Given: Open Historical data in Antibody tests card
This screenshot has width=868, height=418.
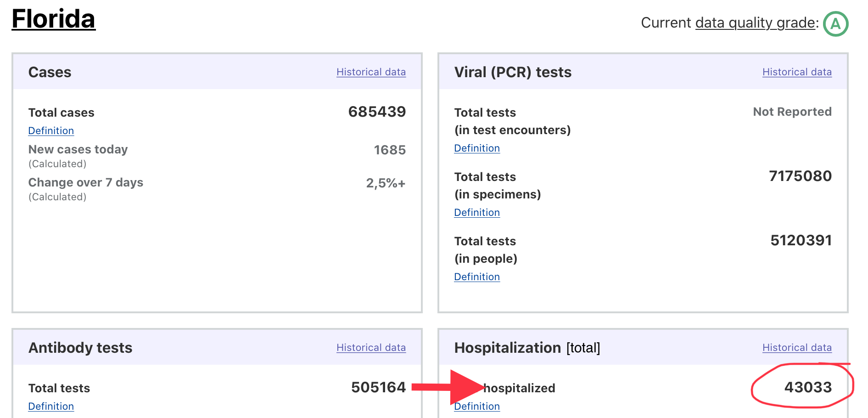Looking at the screenshot, I should pos(371,348).
